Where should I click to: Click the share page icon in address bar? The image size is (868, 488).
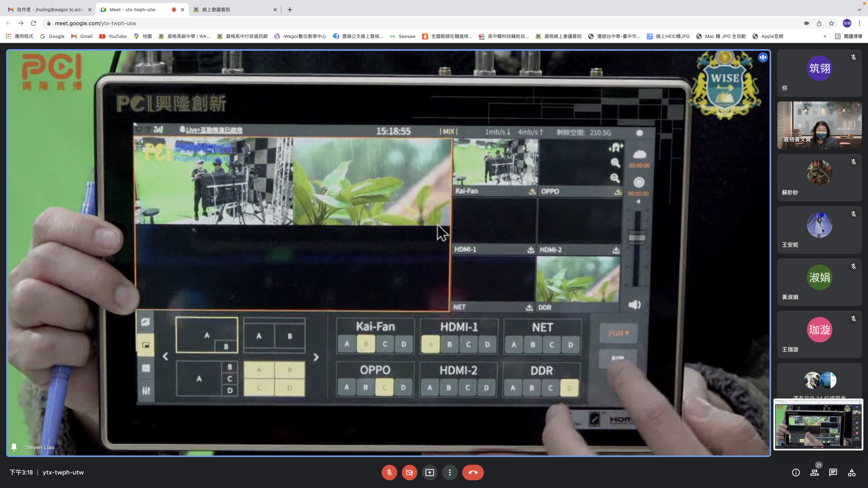[x=819, y=23]
